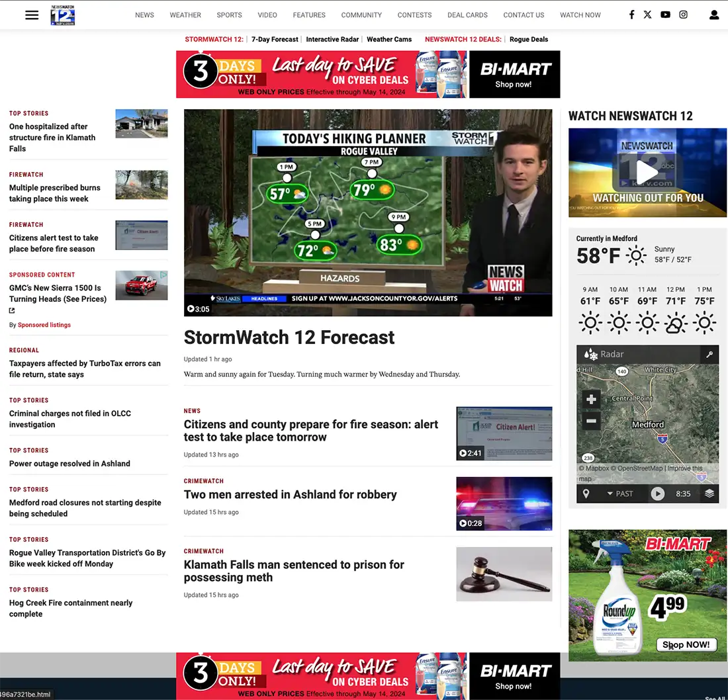728x700 pixels.
Task: Zoom out on the radar map
Action: [591, 421]
